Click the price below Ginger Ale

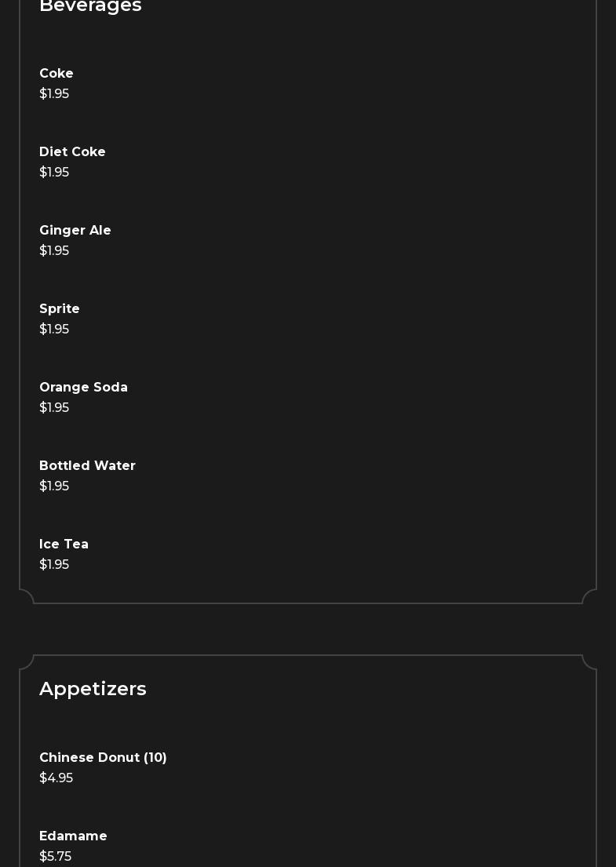(x=54, y=251)
